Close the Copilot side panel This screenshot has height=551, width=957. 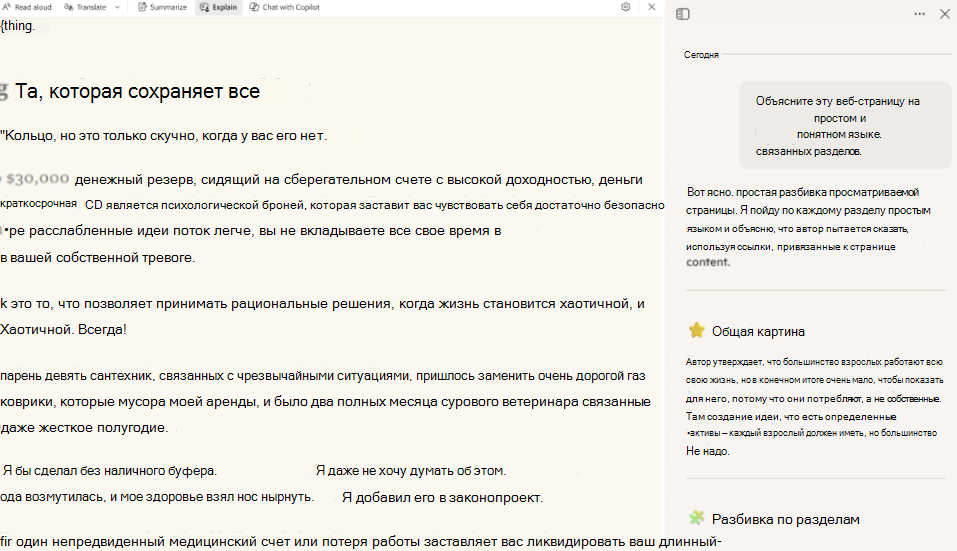click(945, 14)
